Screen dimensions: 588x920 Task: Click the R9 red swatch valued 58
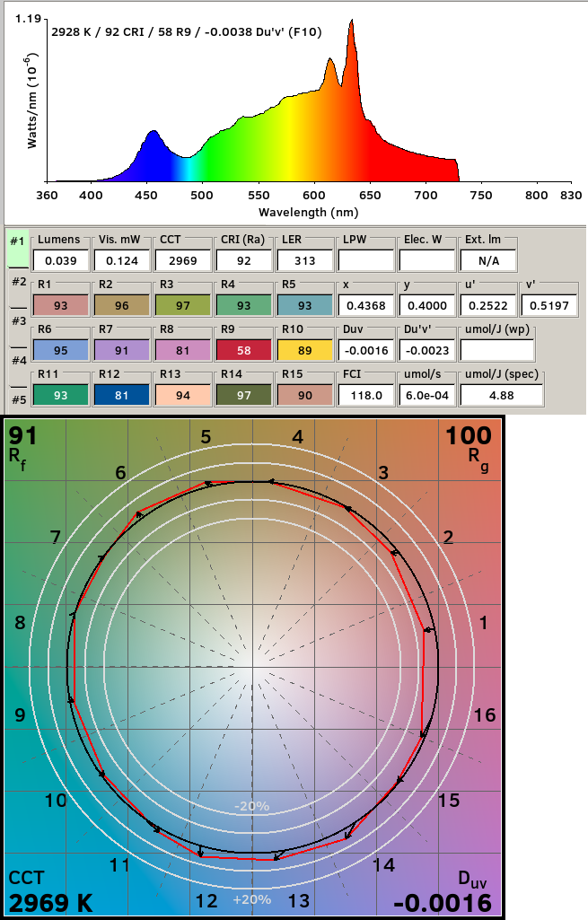[244, 350]
